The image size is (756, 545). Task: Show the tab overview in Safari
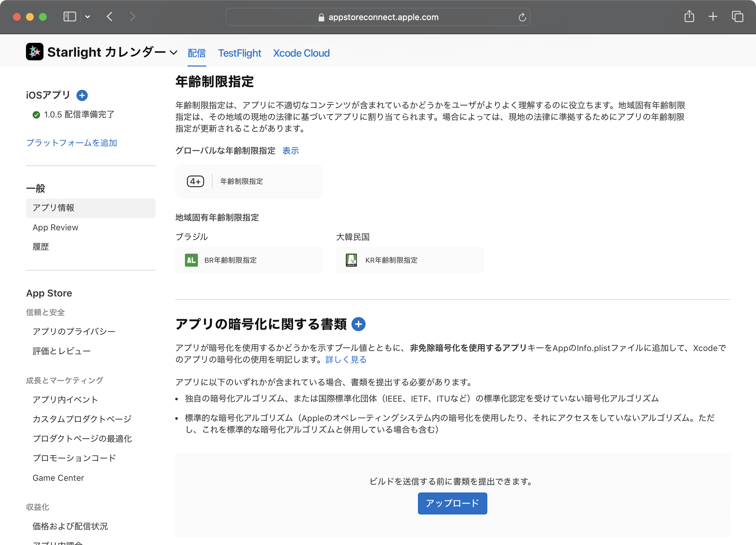tap(737, 17)
